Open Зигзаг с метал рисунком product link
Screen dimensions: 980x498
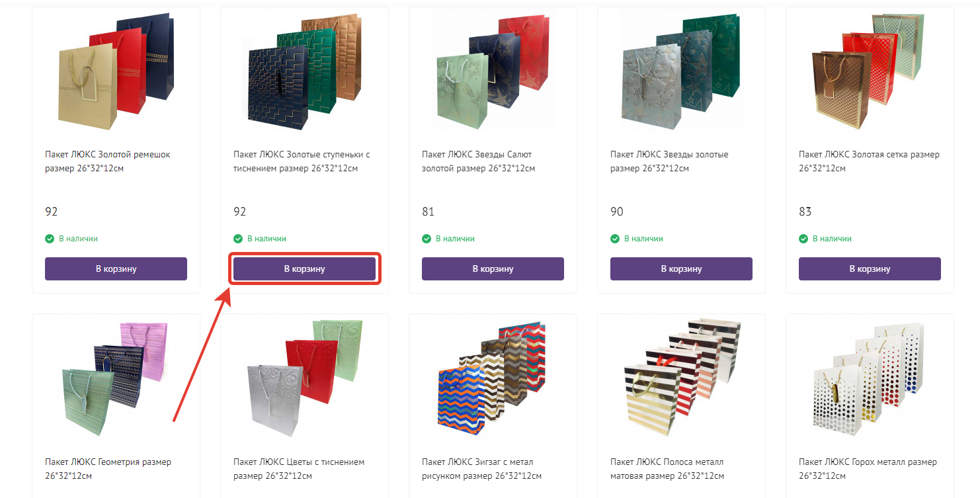(x=481, y=469)
